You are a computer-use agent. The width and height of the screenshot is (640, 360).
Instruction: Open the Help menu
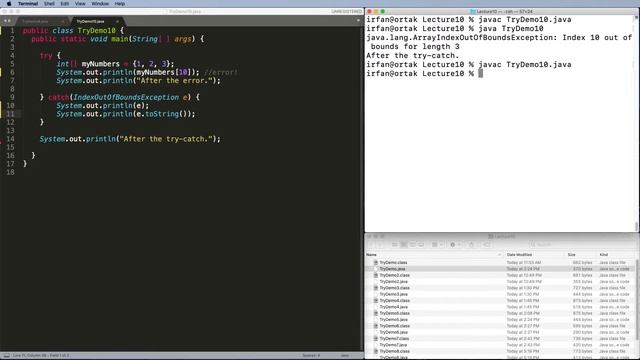pyautogui.click(x=120, y=4)
